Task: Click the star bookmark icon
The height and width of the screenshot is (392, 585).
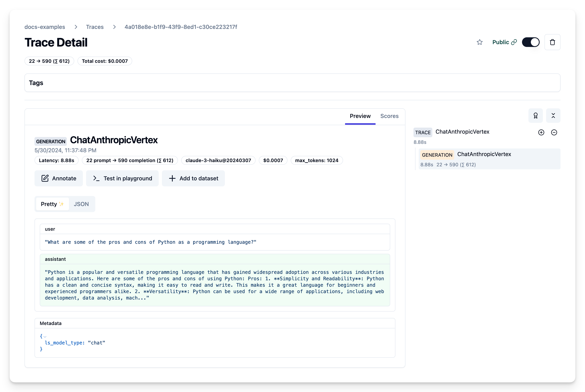Action: point(479,42)
